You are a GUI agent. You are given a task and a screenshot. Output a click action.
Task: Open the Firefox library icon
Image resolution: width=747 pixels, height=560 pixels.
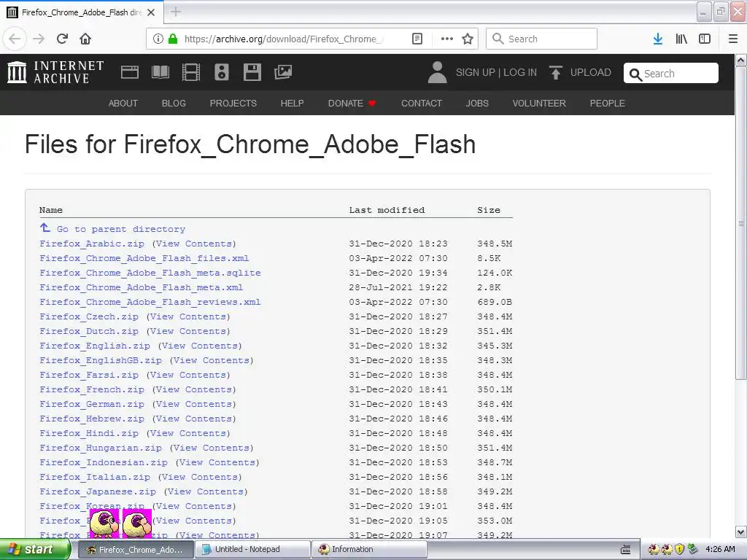681,39
